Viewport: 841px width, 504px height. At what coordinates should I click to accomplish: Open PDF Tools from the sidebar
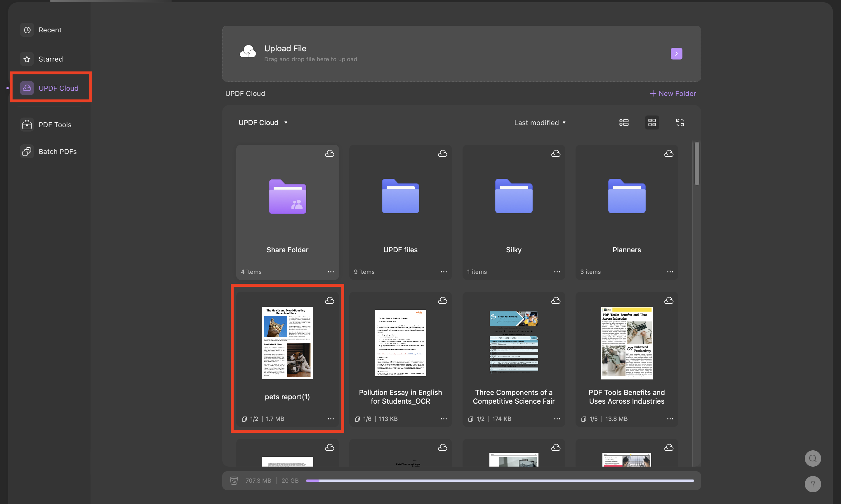click(27, 124)
